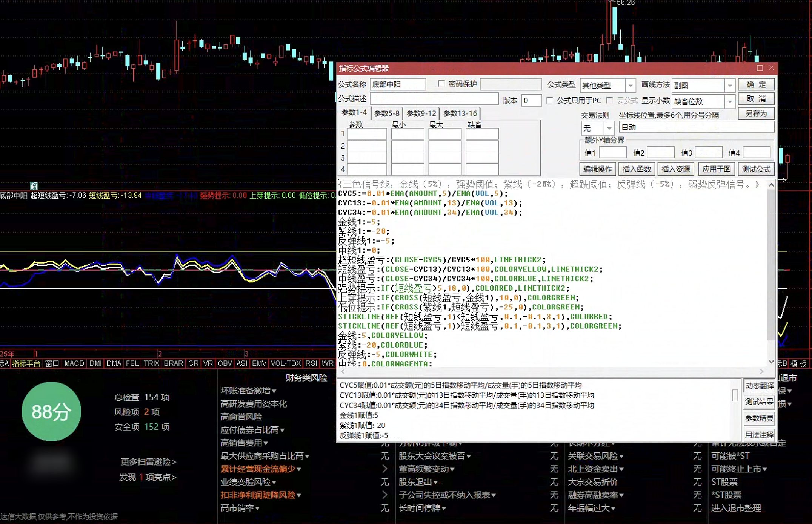
Task: Click code editor scroll up arrow
Action: click(x=771, y=185)
